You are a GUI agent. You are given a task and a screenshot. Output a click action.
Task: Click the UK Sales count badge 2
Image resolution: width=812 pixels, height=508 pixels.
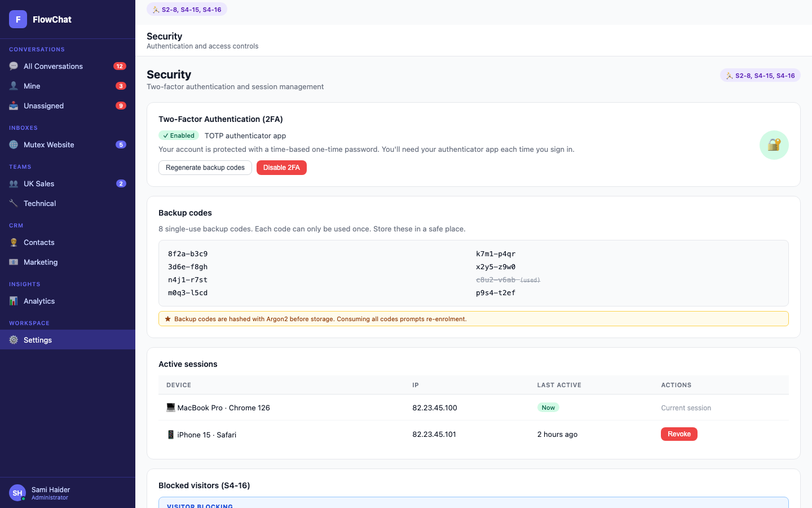121,183
